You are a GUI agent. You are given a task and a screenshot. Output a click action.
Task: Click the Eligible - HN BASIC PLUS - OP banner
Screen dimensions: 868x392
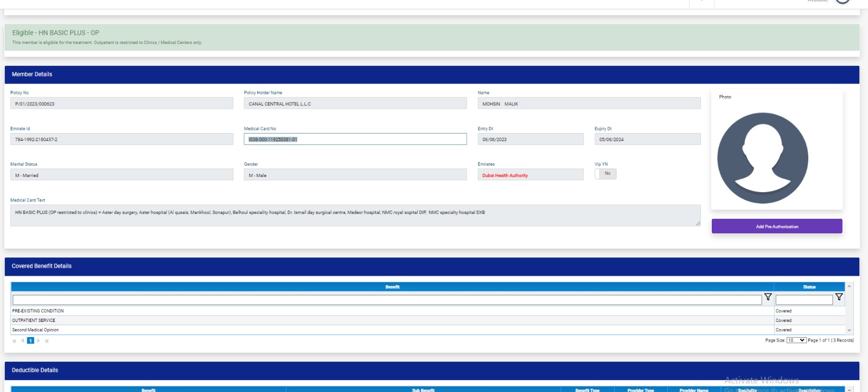coord(432,37)
